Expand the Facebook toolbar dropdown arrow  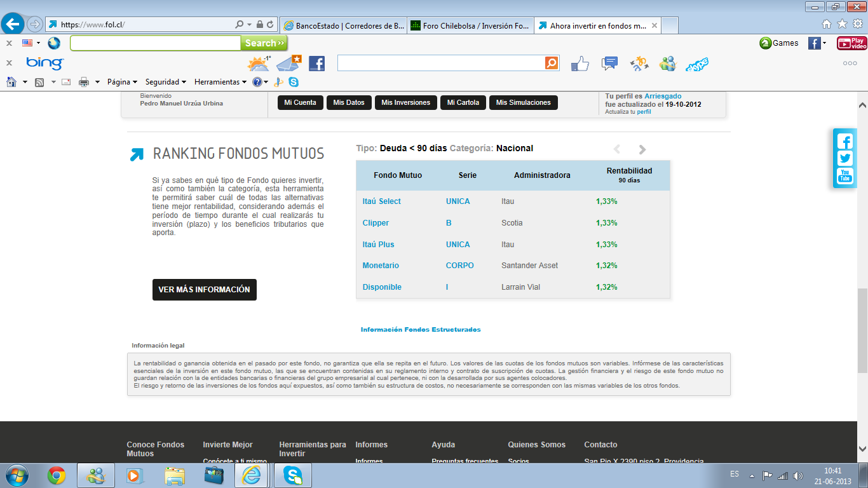tap(824, 43)
